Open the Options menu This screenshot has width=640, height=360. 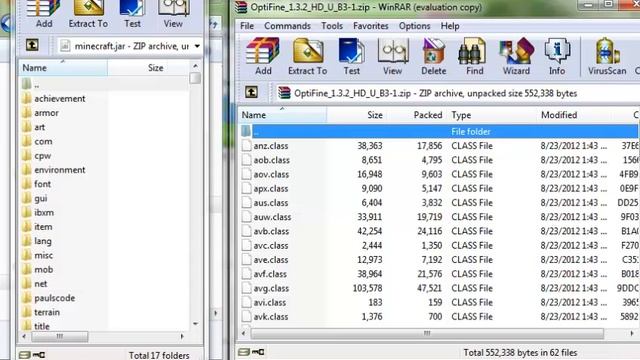pyautogui.click(x=414, y=26)
